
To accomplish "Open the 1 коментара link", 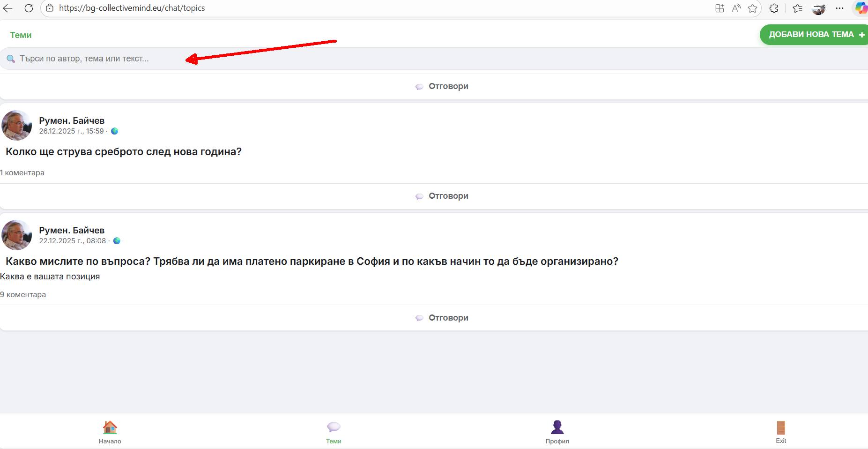I will click(22, 173).
